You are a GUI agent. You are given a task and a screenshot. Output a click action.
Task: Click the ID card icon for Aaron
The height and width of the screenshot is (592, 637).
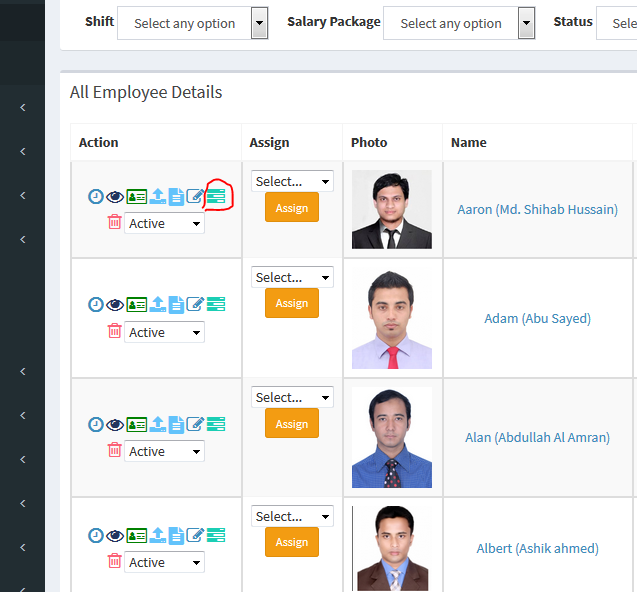point(137,196)
